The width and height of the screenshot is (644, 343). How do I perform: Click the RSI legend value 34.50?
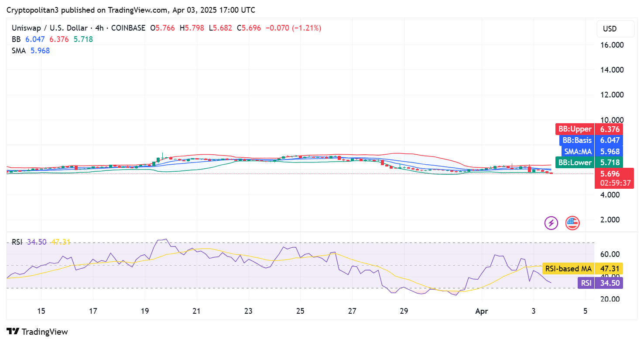click(x=37, y=242)
